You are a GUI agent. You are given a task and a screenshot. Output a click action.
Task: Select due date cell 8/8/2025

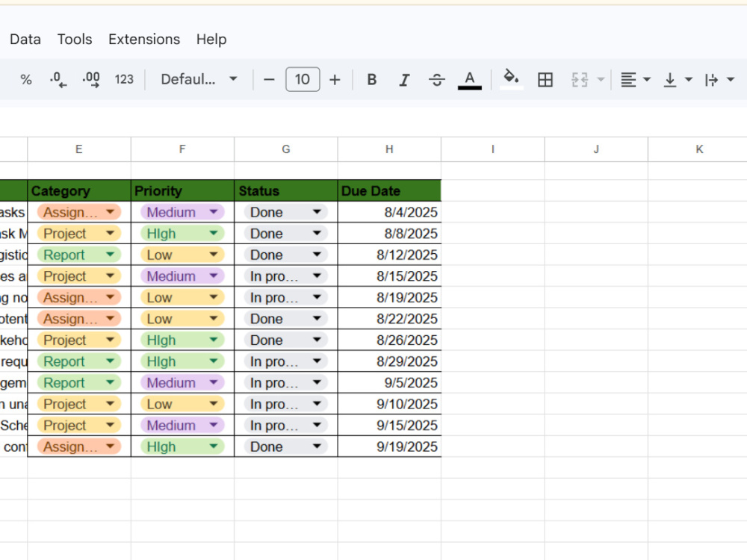[x=389, y=233]
